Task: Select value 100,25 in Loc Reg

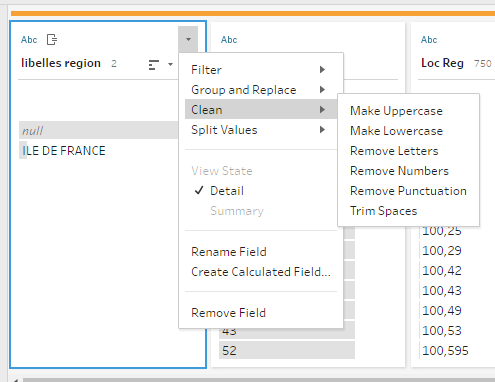Action: (x=442, y=231)
